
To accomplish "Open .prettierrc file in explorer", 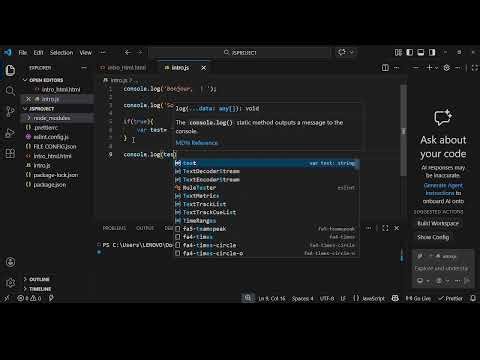I will (46, 128).
